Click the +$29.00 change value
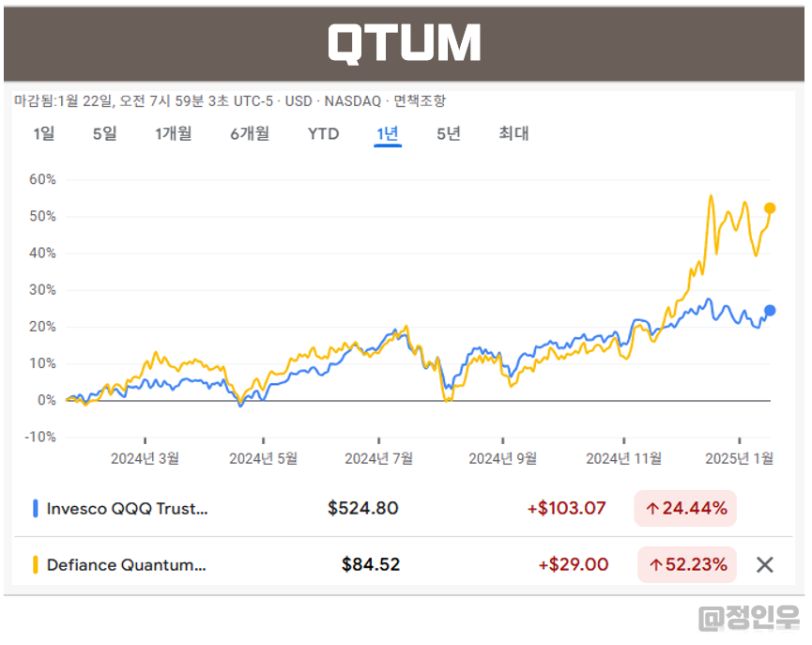The height and width of the screenshot is (645, 812). (574, 564)
